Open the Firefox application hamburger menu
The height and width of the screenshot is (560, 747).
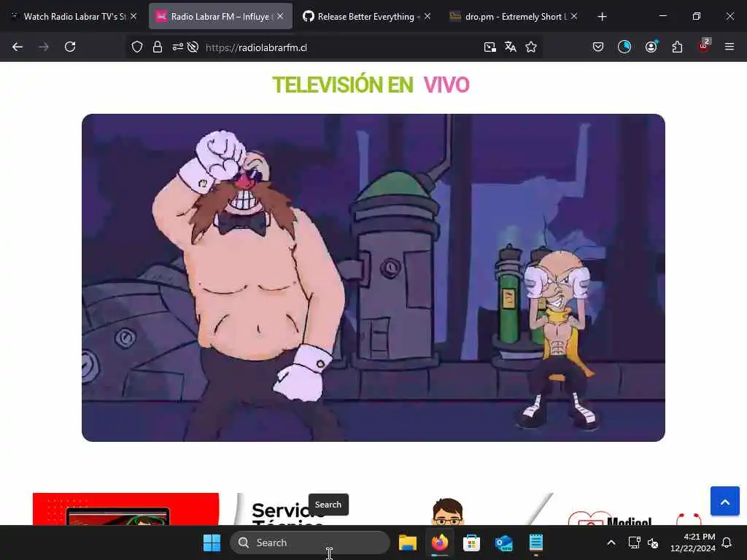tap(729, 47)
